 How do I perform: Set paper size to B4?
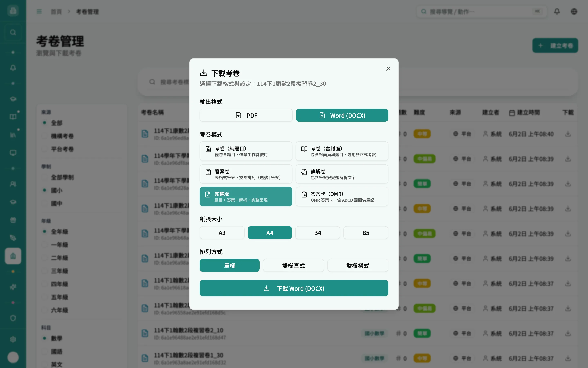[317, 233]
